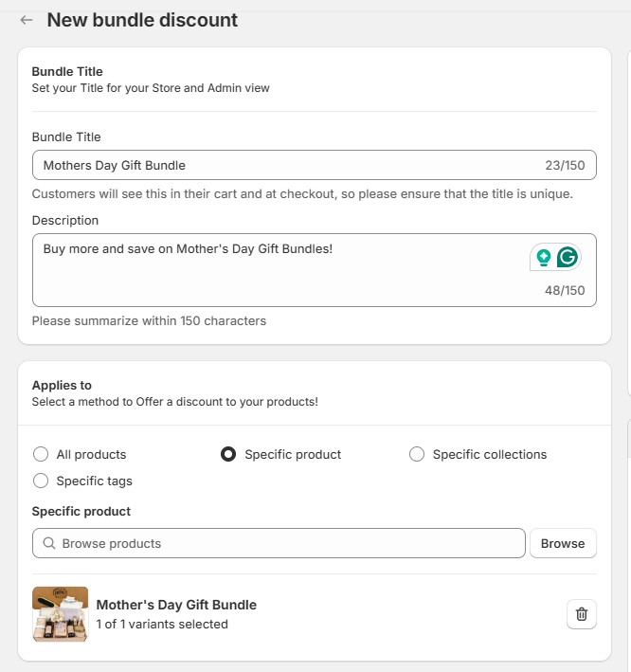Click the '1 of 1 variants selected' text
This screenshot has height=672, width=631.
pos(162,624)
